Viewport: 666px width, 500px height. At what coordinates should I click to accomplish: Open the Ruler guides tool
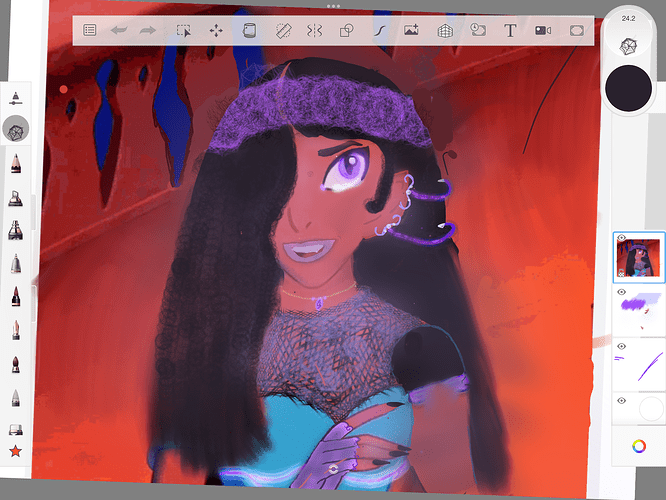[282, 30]
